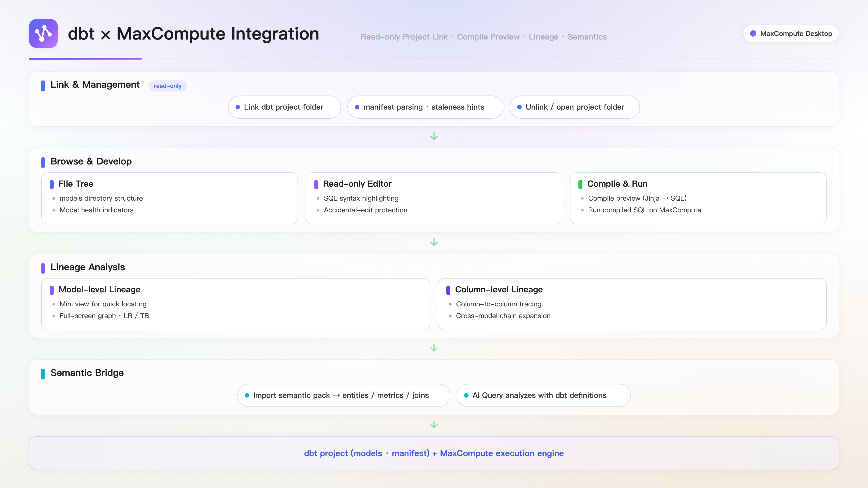Open the Compile & Run card title
Image resolution: width=868 pixels, height=488 pixels.
[x=617, y=184]
